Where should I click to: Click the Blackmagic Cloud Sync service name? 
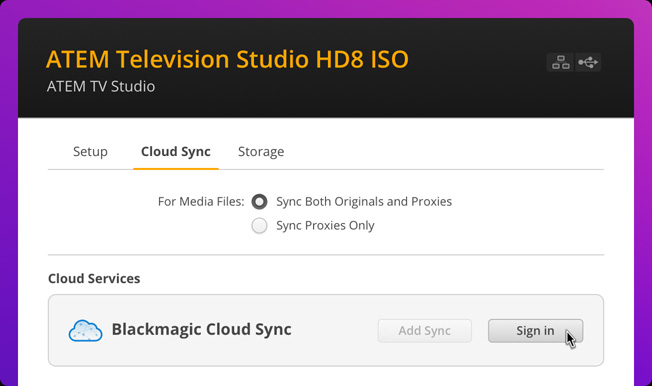coord(202,329)
